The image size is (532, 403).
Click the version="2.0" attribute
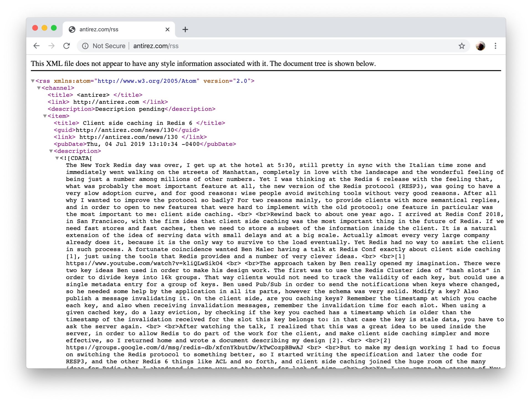[227, 81]
